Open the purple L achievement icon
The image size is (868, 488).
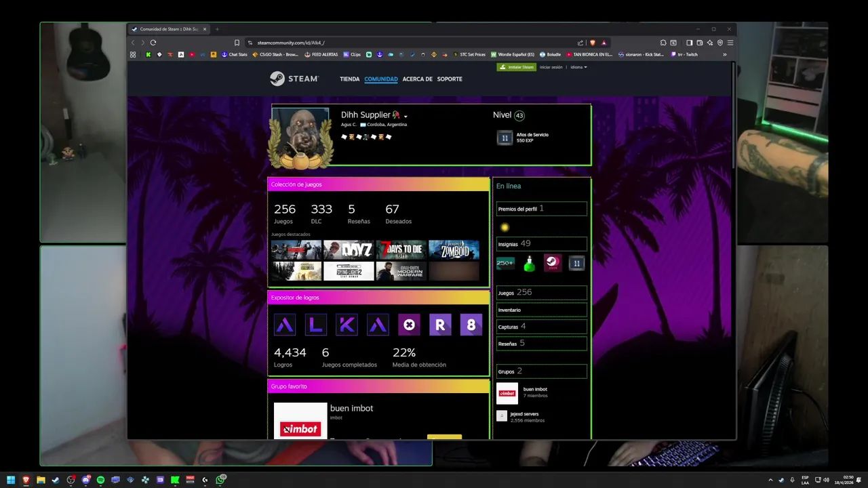pos(316,325)
